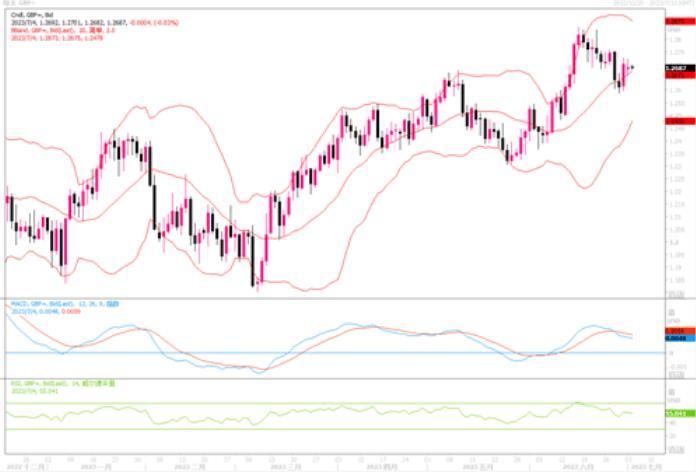Click the upper green RSI threshold line
Viewport: 696px width, 473px height.
[x=300, y=403]
